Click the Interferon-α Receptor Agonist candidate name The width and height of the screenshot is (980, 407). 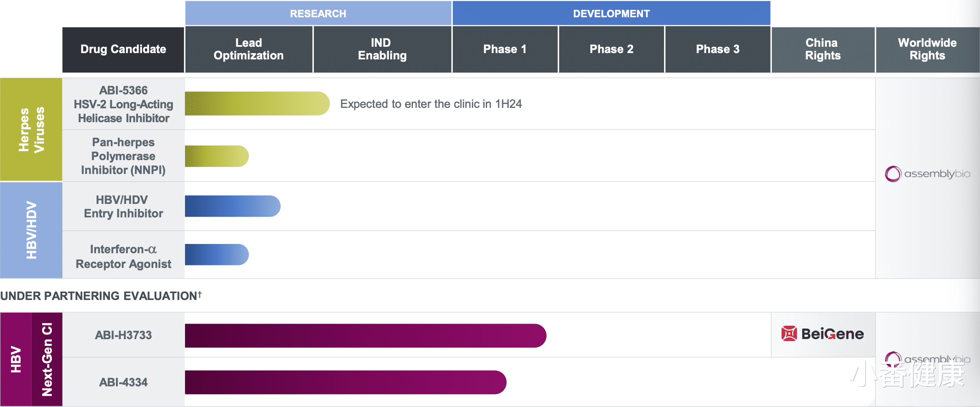point(123,256)
